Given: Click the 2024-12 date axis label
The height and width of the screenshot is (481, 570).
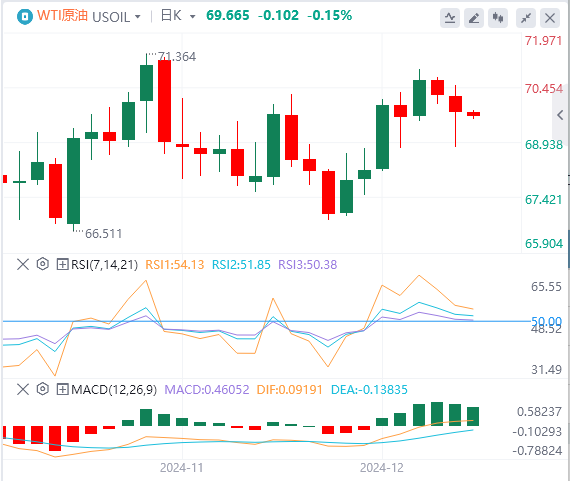Looking at the screenshot, I should [x=382, y=468].
